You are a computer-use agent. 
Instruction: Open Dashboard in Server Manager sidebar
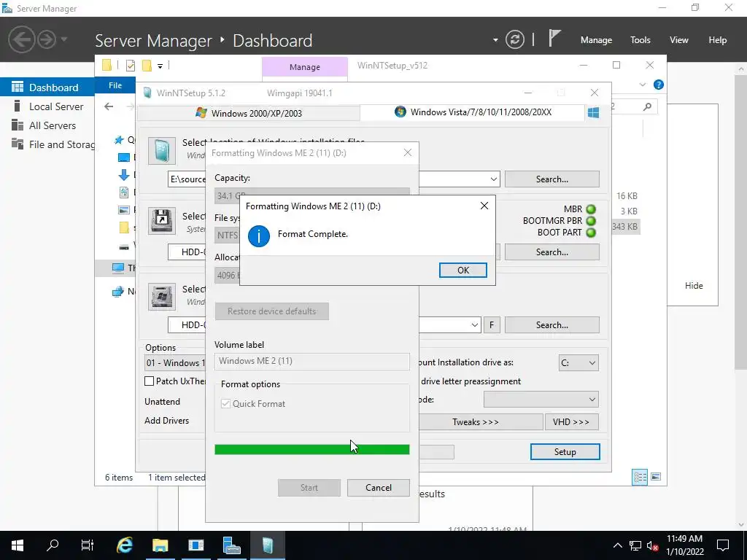point(47,87)
